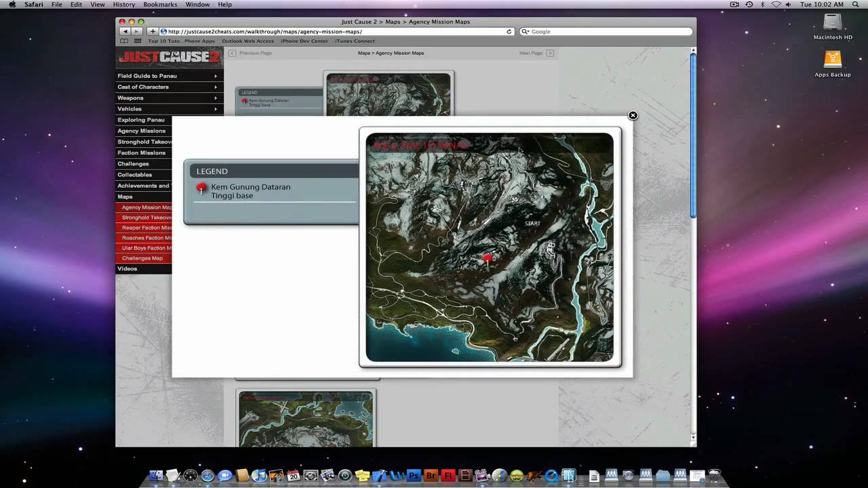Viewport: 868px width, 488px height.
Task: Open the File menu
Action: click(x=57, y=5)
